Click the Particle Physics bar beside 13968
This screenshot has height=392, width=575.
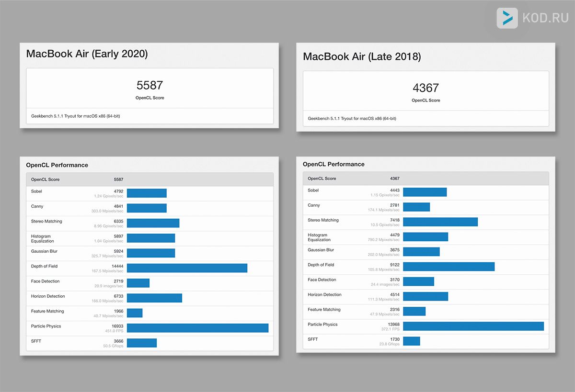473,326
